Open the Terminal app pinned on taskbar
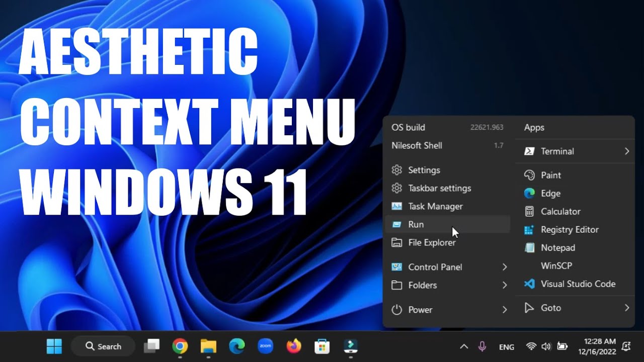This screenshot has height=362, width=644. click(x=350, y=346)
